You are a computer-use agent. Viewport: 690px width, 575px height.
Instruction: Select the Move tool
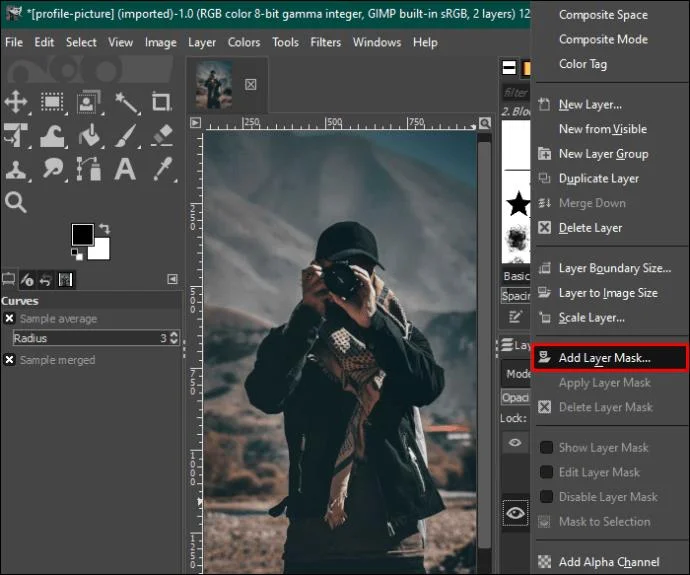(16, 102)
